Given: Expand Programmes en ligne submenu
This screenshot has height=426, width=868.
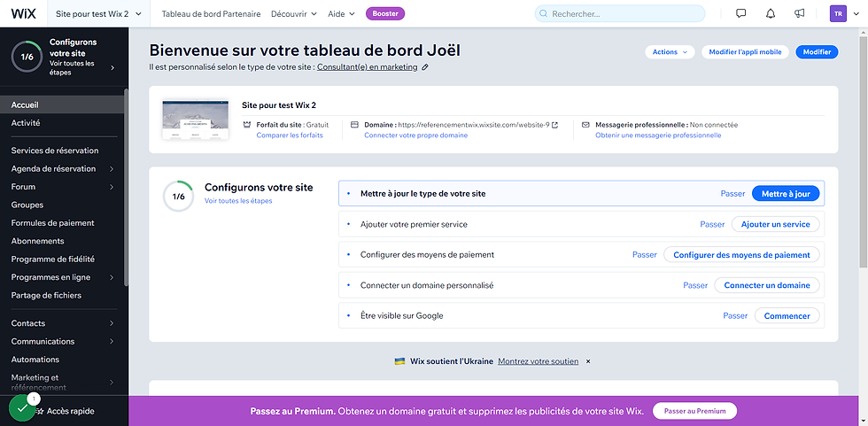Looking at the screenshot, I should pyautogui.click(x=112, y=277).
